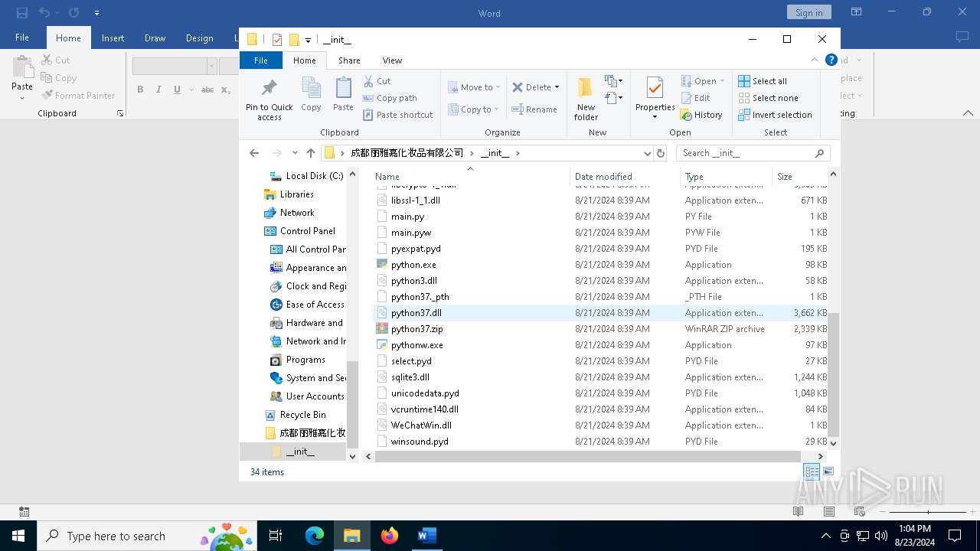Expand address bar history dropdown
This screenshot has width=980, height=551.
point(648,153)
